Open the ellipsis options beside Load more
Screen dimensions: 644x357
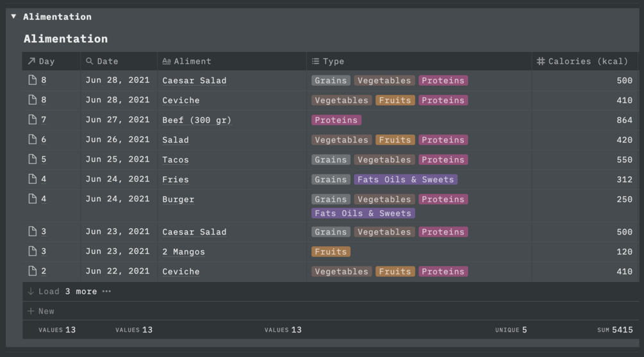tap(106, 292)
